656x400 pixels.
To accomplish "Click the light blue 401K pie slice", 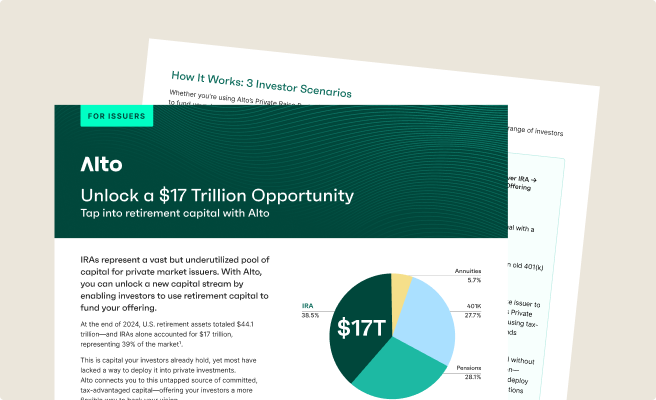I will point(429,322).
